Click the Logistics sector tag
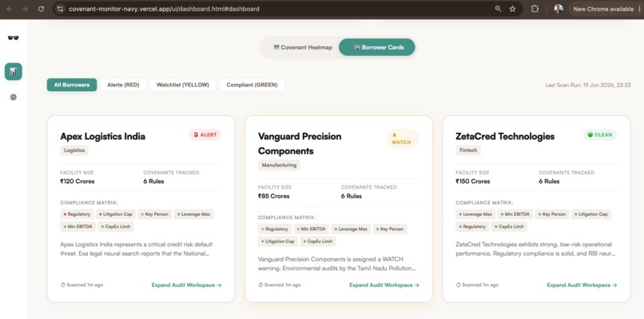Screen dimensions: 644x319 (74, 150)
